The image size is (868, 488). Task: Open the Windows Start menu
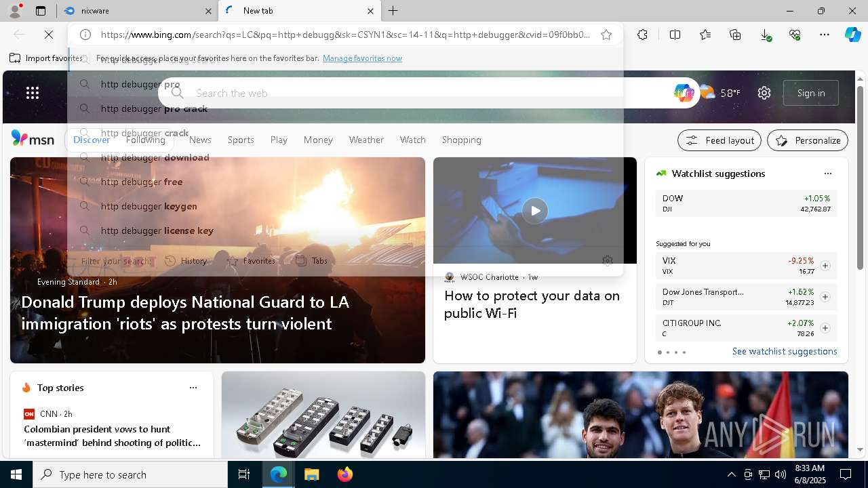coord(16,474)
